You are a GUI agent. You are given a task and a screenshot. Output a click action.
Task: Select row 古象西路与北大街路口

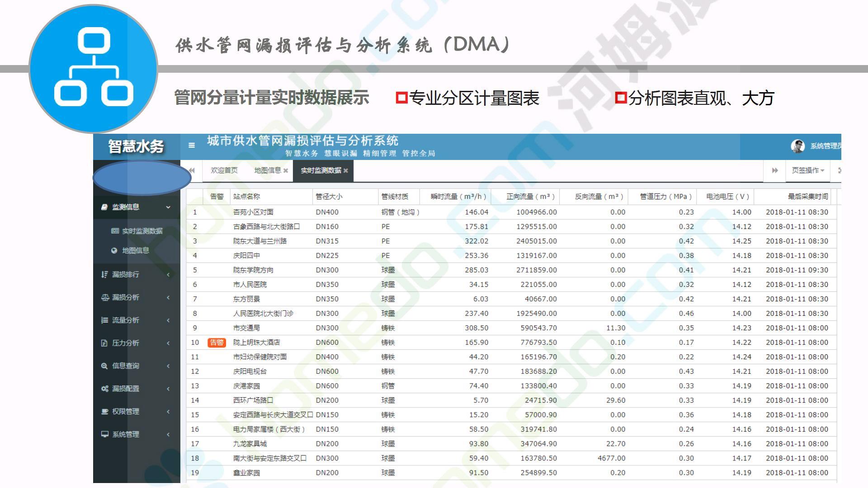(x=511, y=226)
